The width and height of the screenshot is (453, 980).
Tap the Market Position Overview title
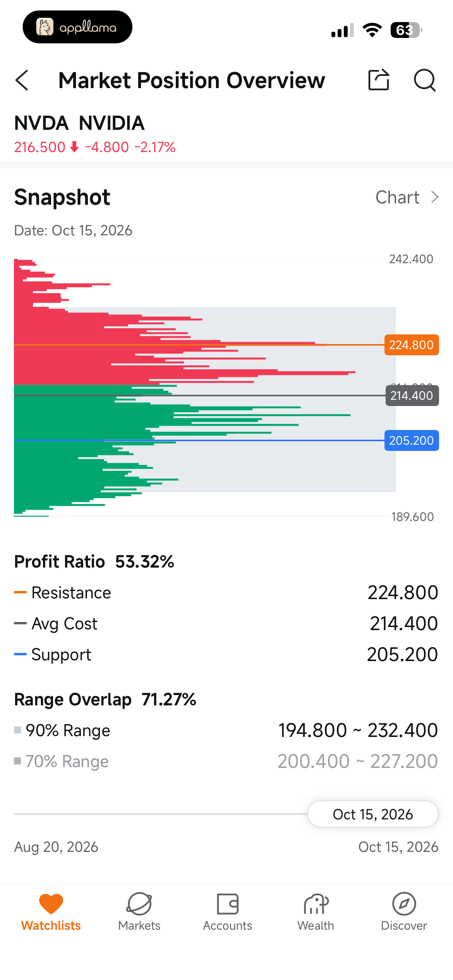click(x=192, y=80)
